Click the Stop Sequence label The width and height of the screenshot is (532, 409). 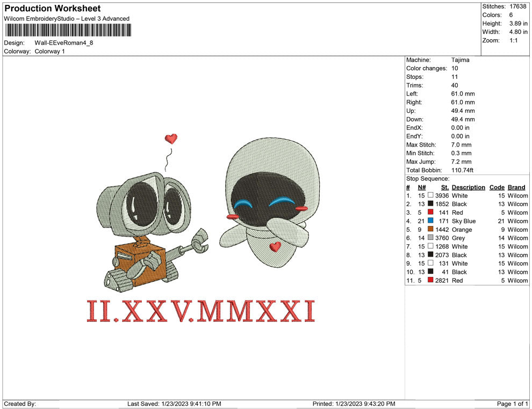[x=428, y=179]
